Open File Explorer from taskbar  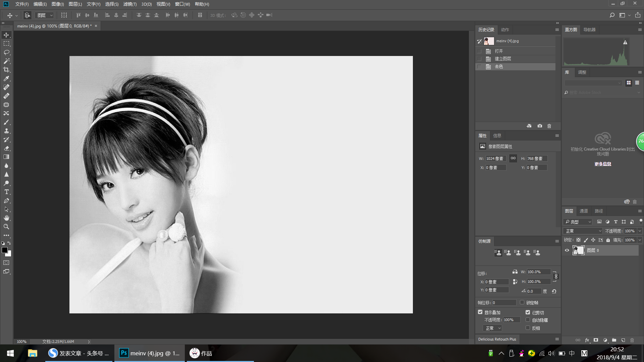(x=33, y=353)
